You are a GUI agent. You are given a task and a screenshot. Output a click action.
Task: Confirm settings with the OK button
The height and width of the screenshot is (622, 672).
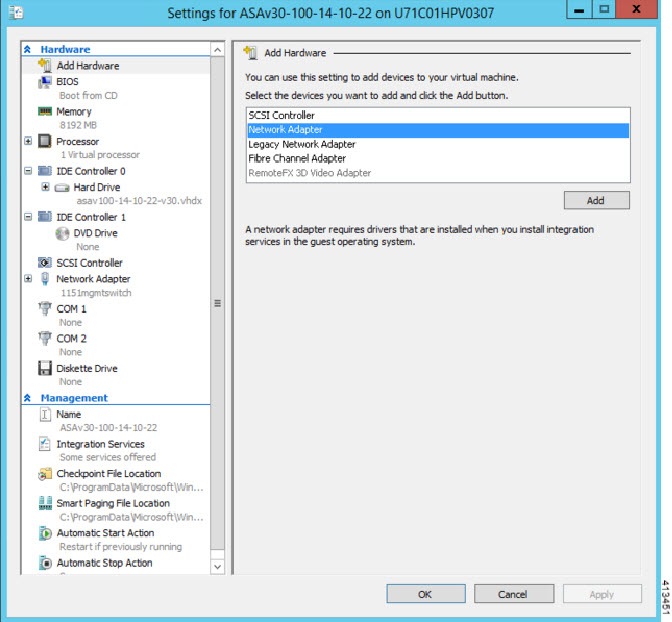[426, 594]
